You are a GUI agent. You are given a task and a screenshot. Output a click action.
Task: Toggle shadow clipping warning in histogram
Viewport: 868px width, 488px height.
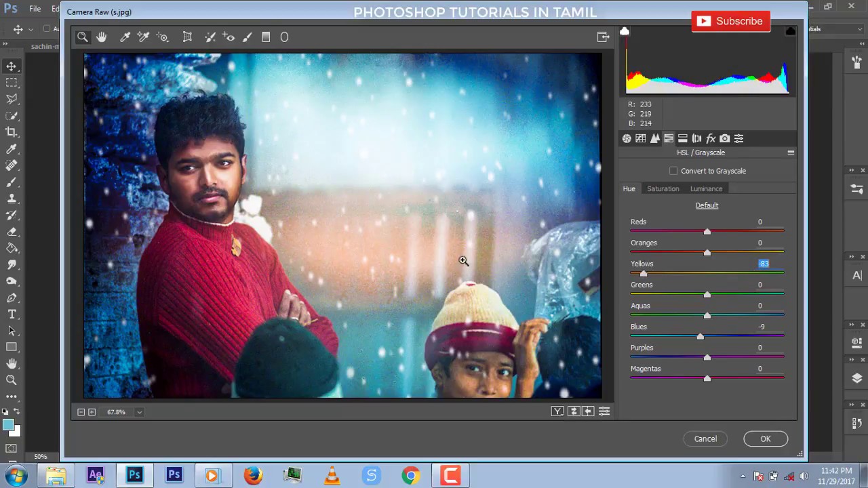click(625, 31)
